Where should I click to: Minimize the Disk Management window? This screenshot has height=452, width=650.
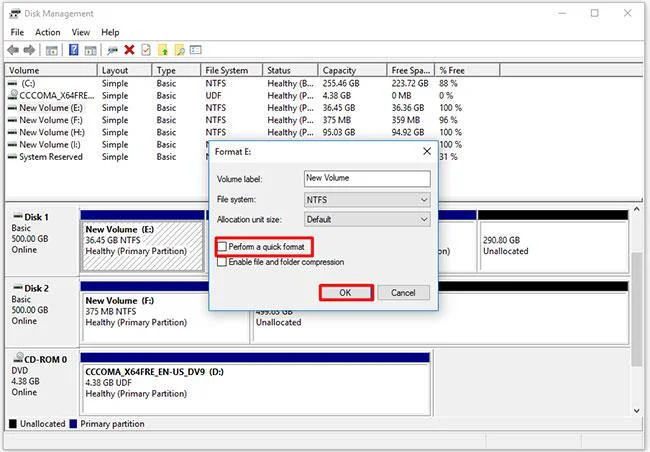pyautogui.click(x=563, y=13)
